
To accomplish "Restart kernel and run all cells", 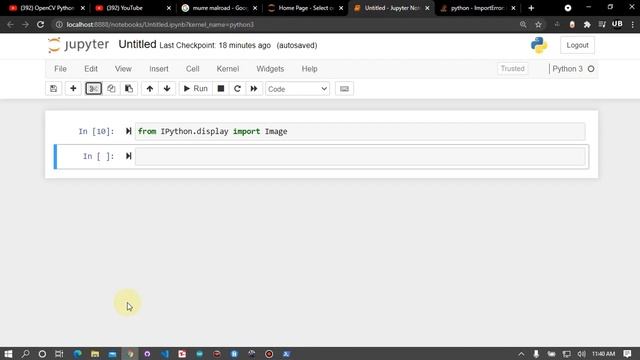I will click(x=254, y=89).
